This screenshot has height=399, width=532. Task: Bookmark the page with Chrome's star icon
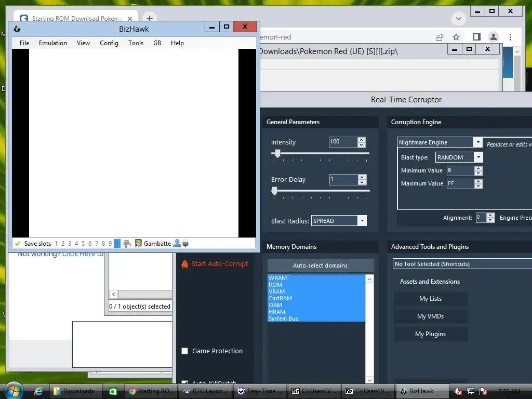(x=456, y=37)
